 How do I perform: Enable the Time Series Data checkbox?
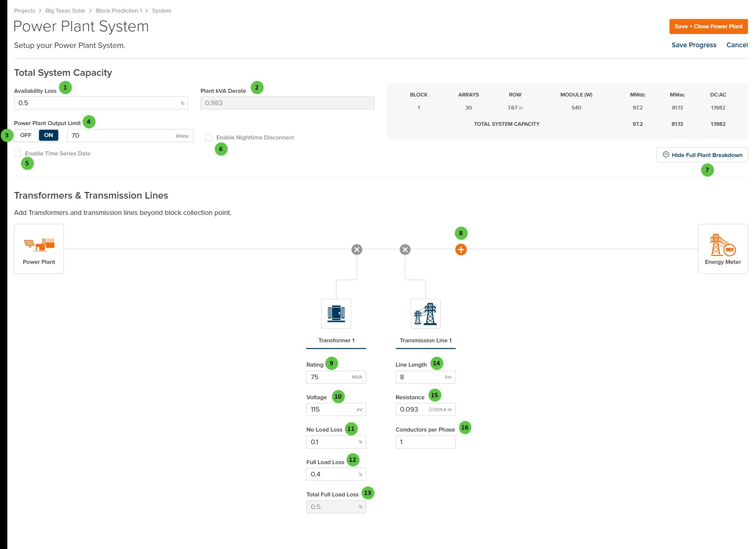click(x=18, y=154)
